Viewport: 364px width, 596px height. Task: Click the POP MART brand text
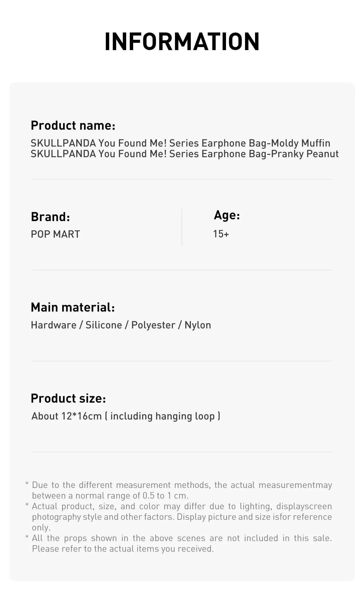pyautogui.click(x=56, y=234)
